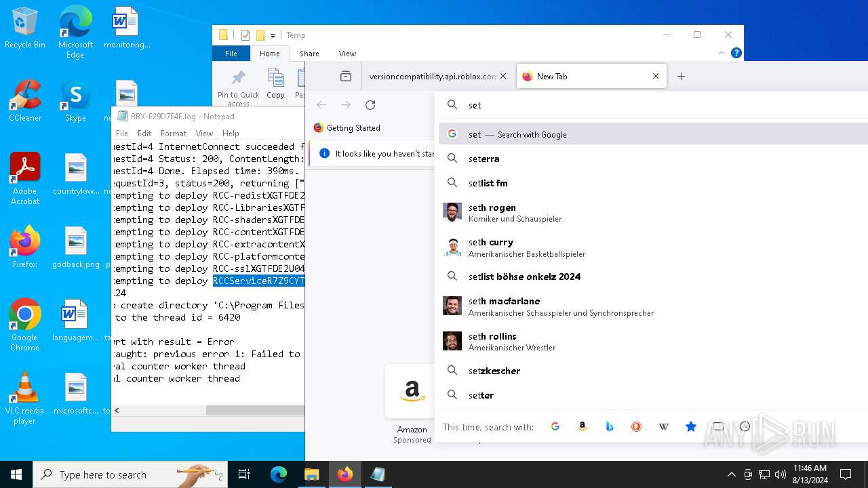868x488 pixels.
Task: Open a new Firefox tab with plus
Action: coord(682,77)
